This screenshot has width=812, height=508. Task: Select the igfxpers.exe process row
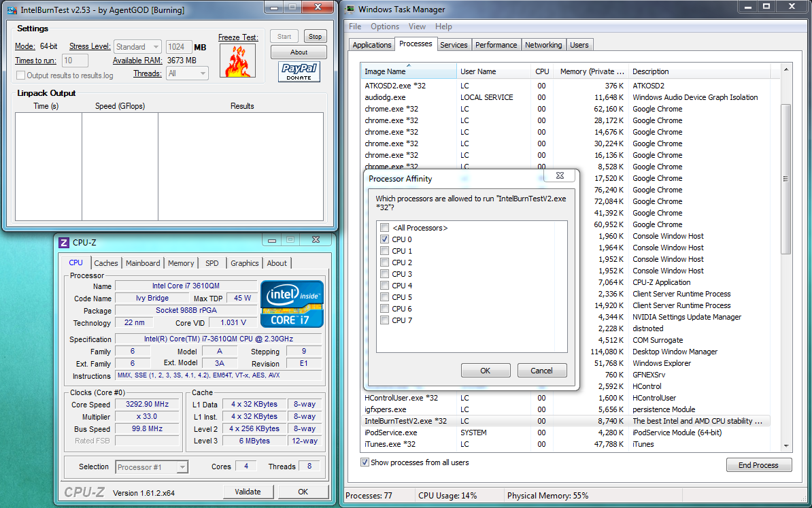565,409
